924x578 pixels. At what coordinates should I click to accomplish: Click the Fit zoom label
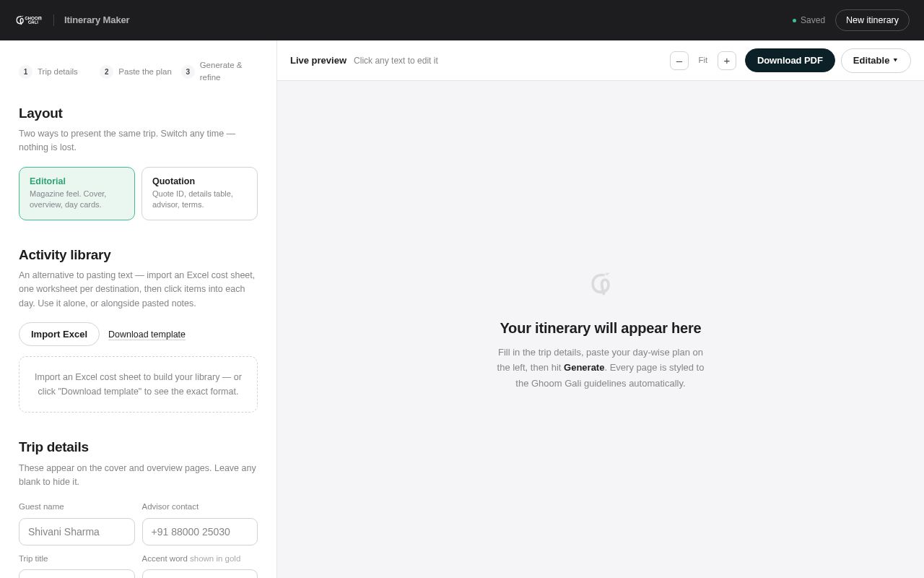point(703,61)
